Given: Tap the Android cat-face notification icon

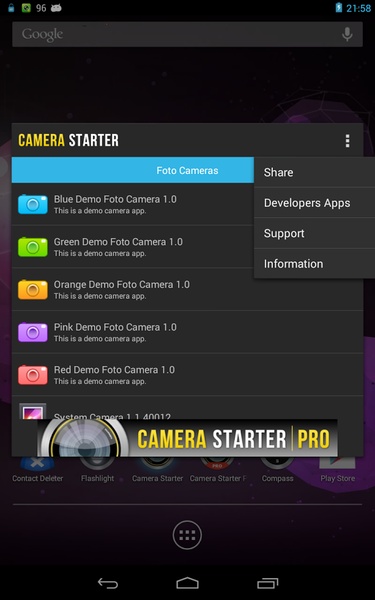Looking at the screenshot, I should (56, 8).
